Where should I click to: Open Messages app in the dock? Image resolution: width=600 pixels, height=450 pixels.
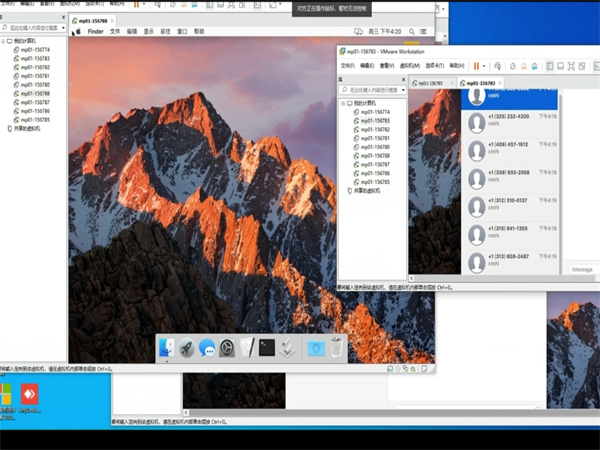pos(207,348)
